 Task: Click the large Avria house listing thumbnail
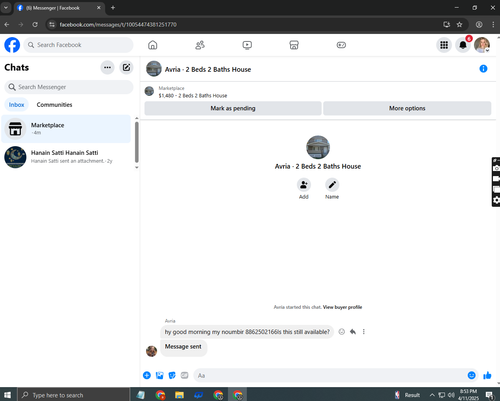[x=318, y=147]
